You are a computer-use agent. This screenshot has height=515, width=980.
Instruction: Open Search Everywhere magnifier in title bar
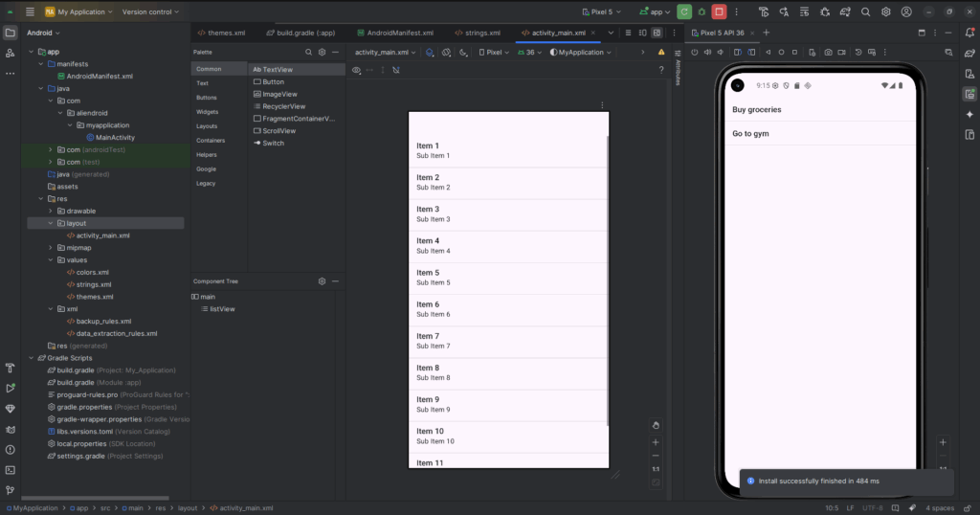(865, 11)
